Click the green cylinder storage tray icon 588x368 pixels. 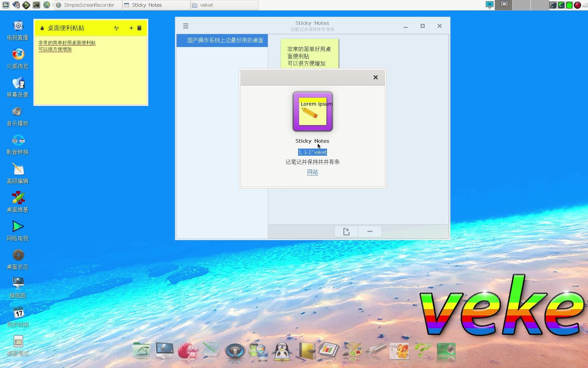[569, 5]
